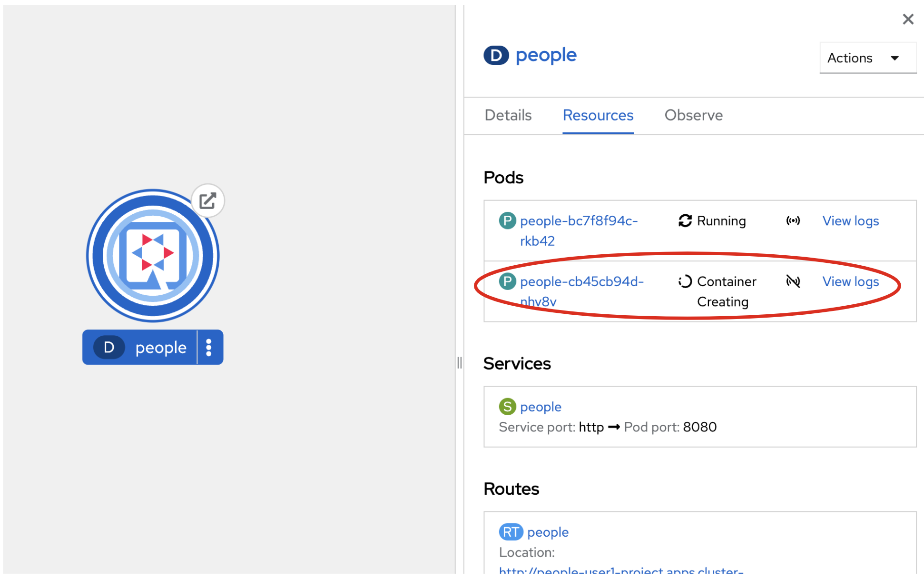Open the people service link
This screenshot has width=924, height=580.
541,407
